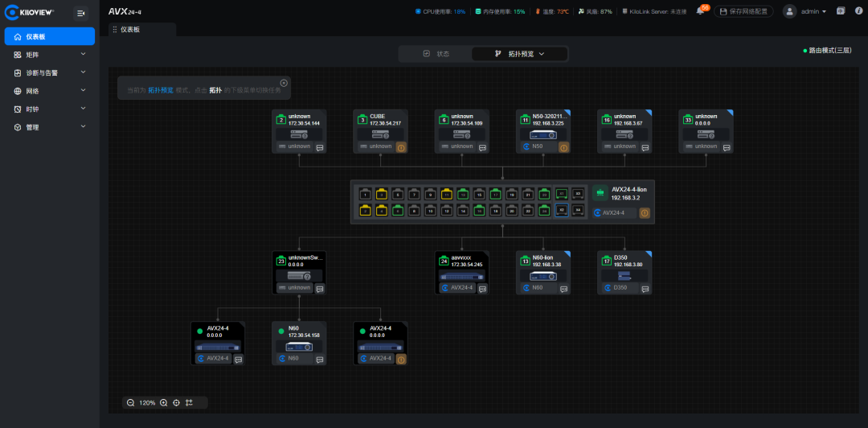Click green port 17 on the switch
Viewport: 868px width, 428px height.
coord(495,194)
